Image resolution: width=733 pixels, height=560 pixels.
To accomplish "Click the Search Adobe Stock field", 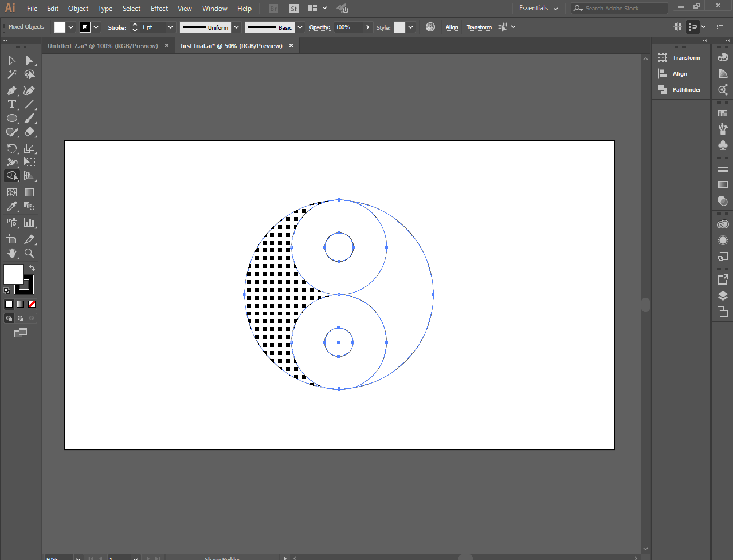I will pyautogui.click(x=620, y=8).
